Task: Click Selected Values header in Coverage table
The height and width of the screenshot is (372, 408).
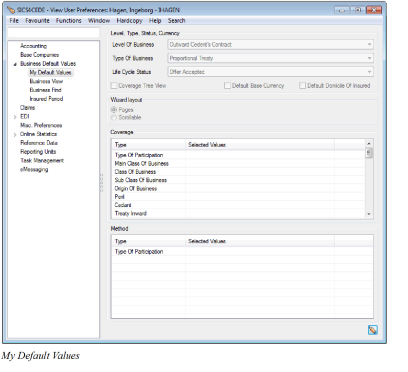Action: tap(260, 145)
